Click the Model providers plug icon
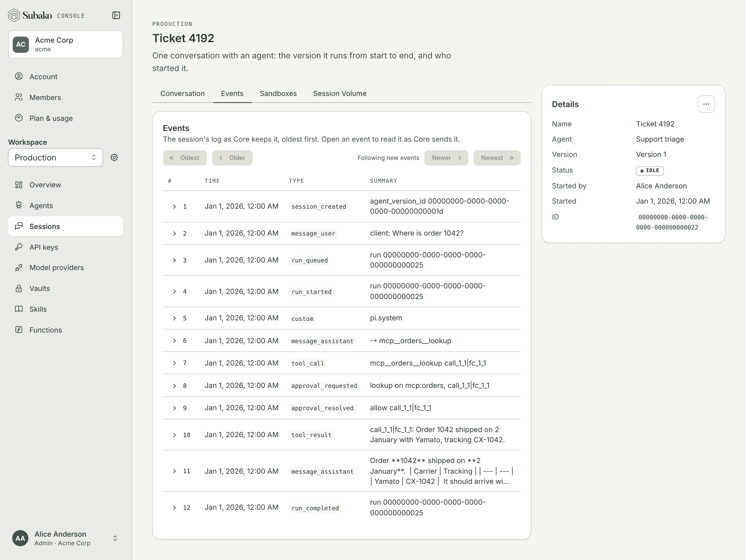The height and width of the screenshot is (560, 746). coord(19,268)
